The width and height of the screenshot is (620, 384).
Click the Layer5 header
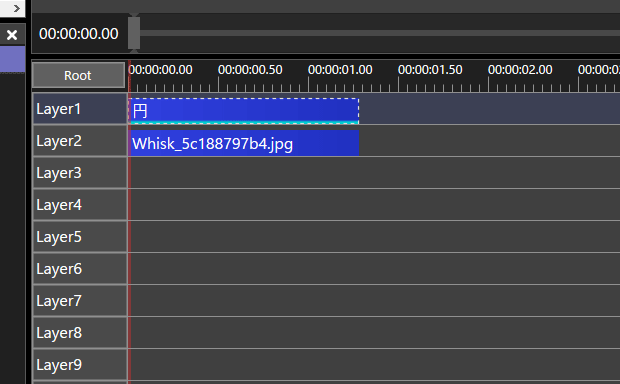click(79, 237)
